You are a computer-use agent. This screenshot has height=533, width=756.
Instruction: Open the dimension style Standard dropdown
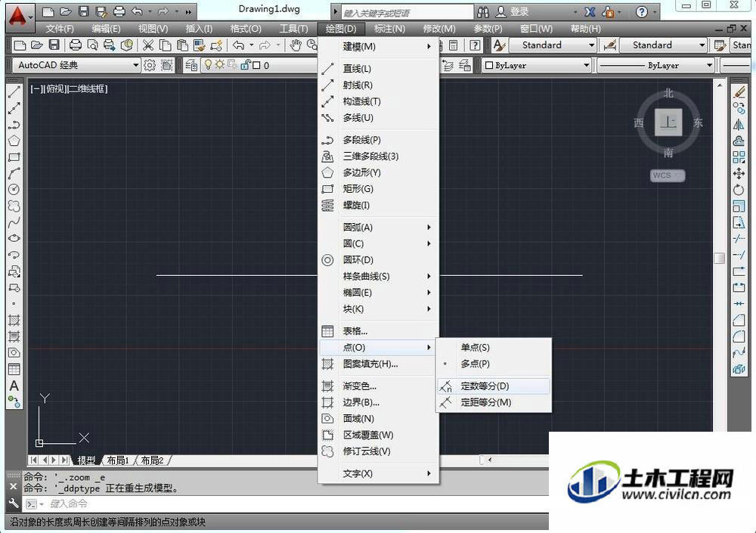[x=702, y=45]
